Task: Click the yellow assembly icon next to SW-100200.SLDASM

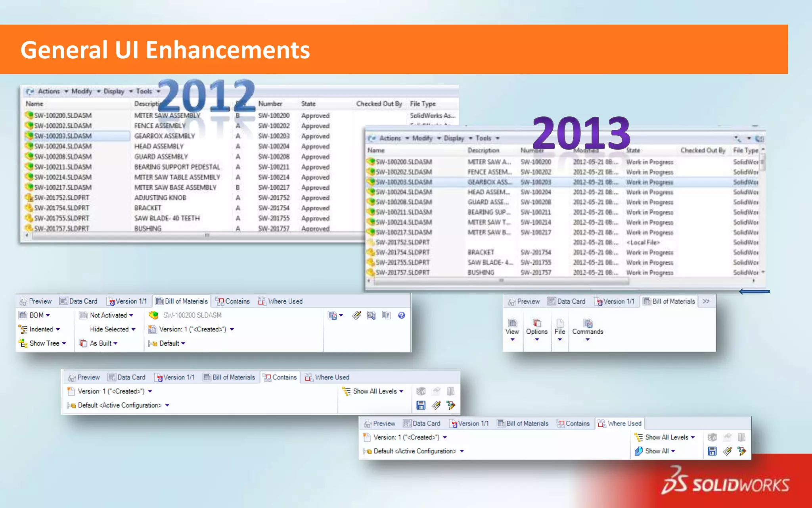Action: (x=153, y=315)
